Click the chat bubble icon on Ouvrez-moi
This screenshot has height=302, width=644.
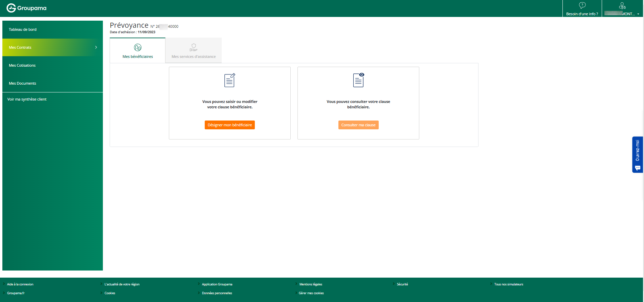(x=638, y=168)
